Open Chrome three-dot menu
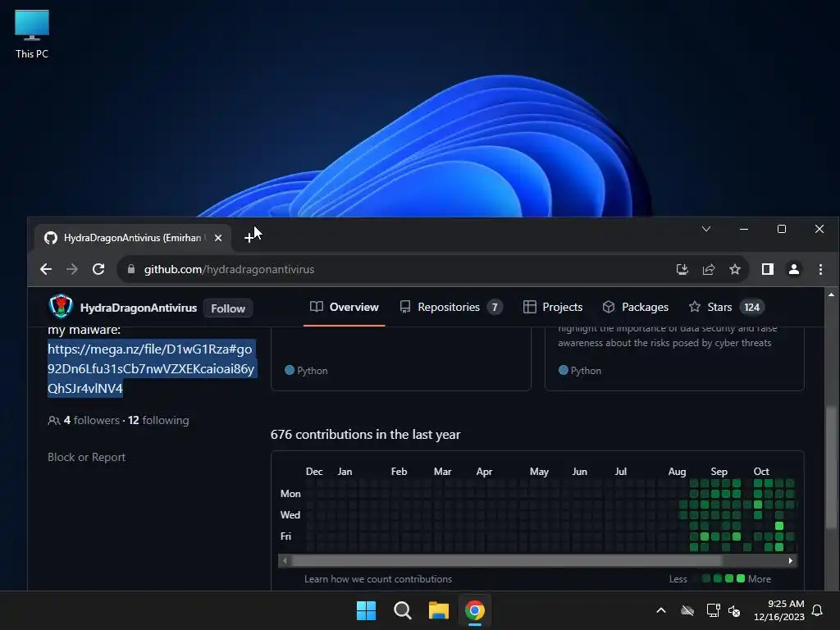840x630 pixels. click(820, 269)
